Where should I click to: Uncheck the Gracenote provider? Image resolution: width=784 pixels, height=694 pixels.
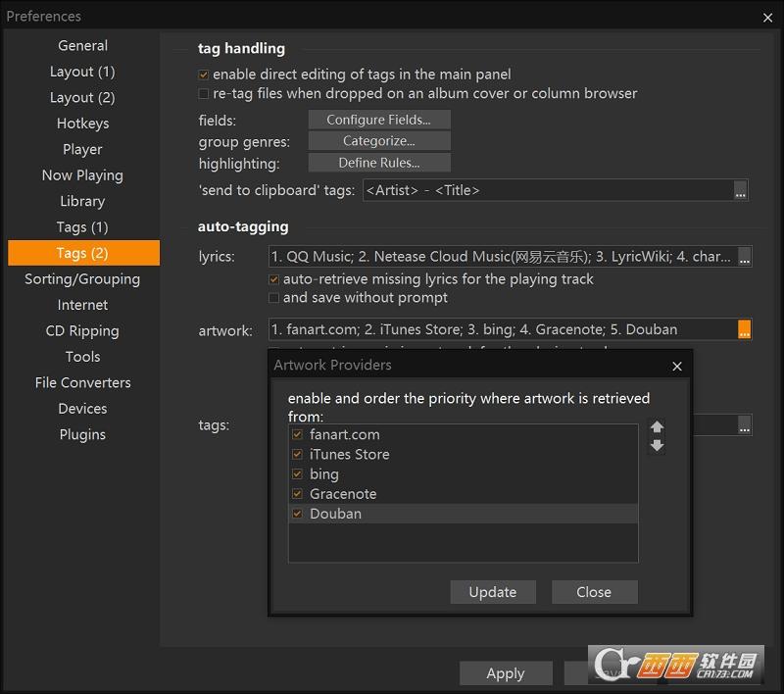pos(297,494)
